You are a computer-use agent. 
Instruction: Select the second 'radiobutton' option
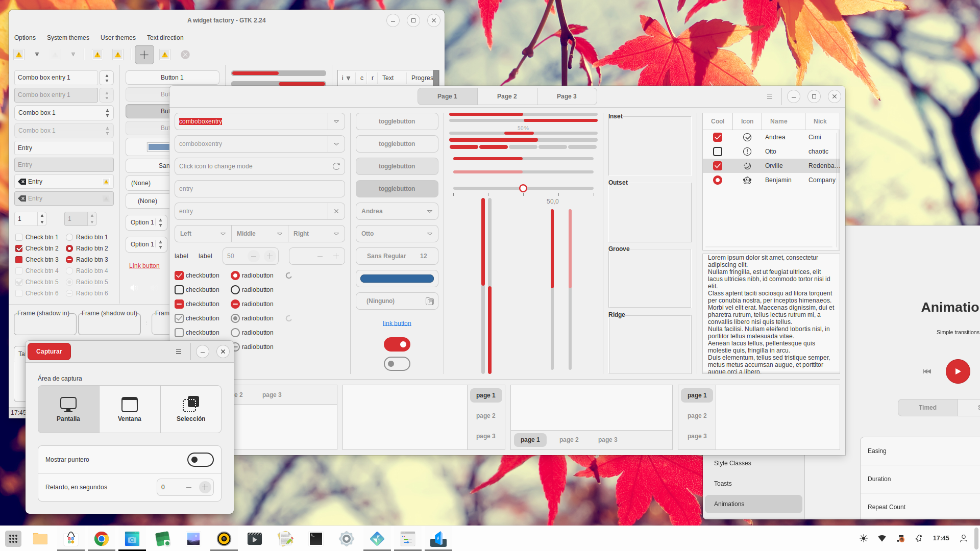[x=235, y=290]
